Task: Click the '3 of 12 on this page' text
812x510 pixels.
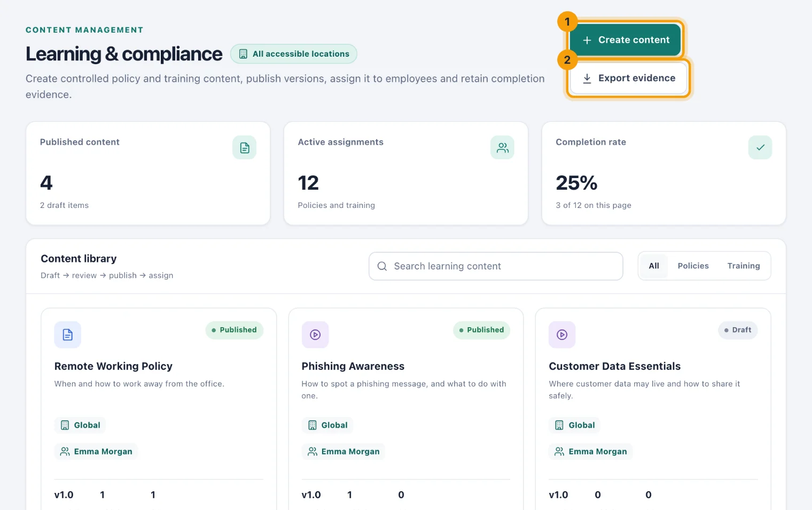Action: (594, 205)
